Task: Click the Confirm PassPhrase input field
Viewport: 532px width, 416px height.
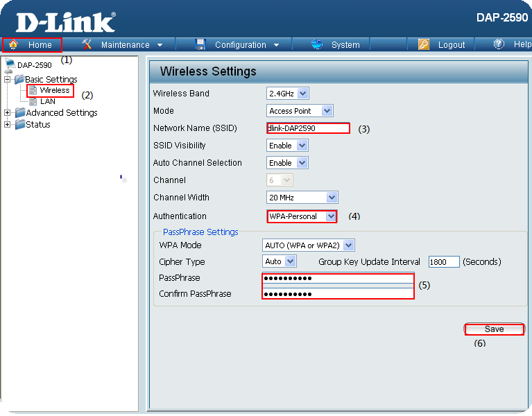Action: pos(338,293)
